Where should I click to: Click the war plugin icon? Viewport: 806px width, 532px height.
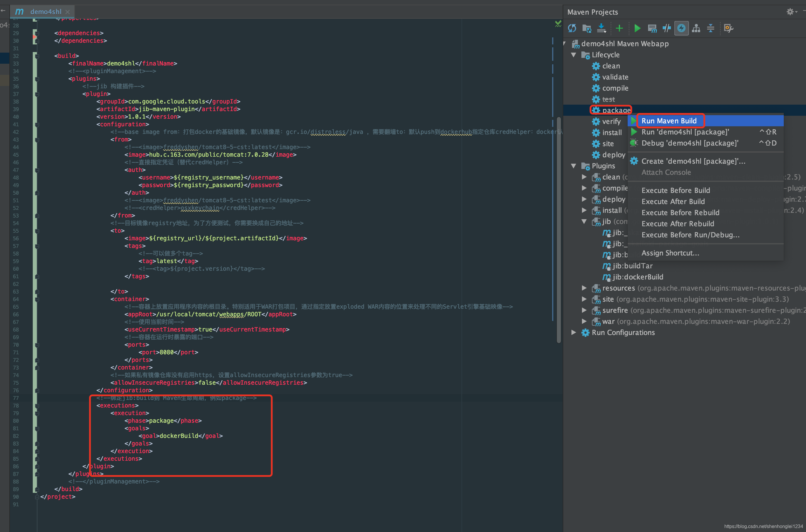[596, 322]
